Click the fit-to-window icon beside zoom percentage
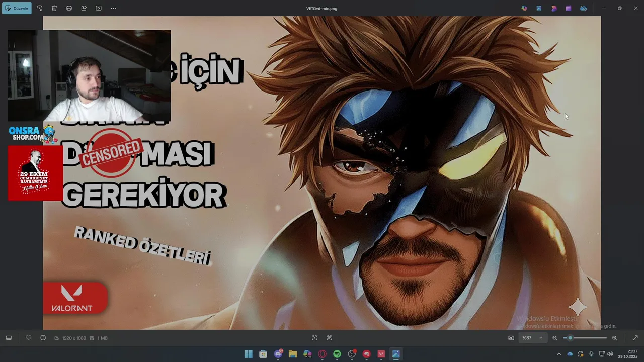The width and height of the screenshot is (644, 362). click(511, 338)
